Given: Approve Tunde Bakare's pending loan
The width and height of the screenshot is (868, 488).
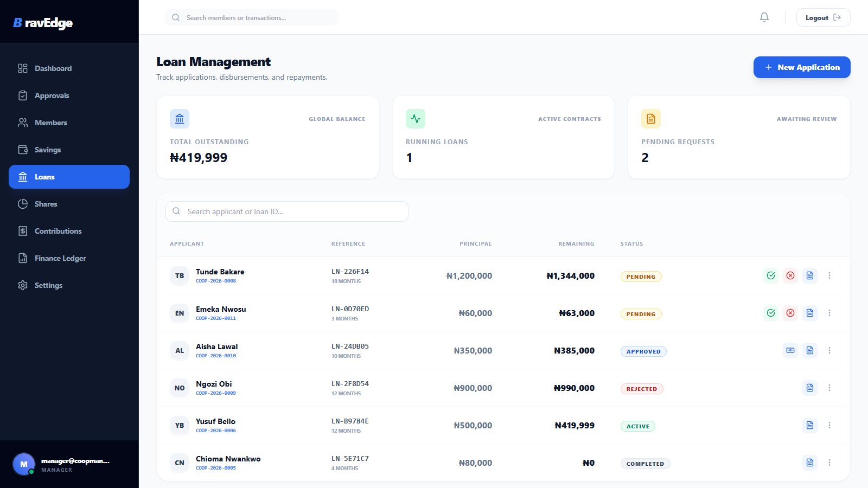Looking at the screenshot, I should 771,275.
